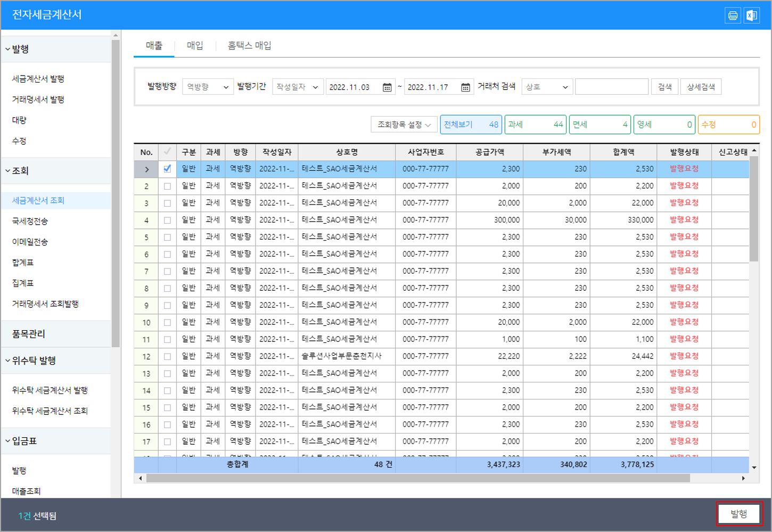The width and height of the screenshot is (772, 532).
Task: Open the 발행방향 dropdown showing 역방향
Action: (x=208, y=87)
